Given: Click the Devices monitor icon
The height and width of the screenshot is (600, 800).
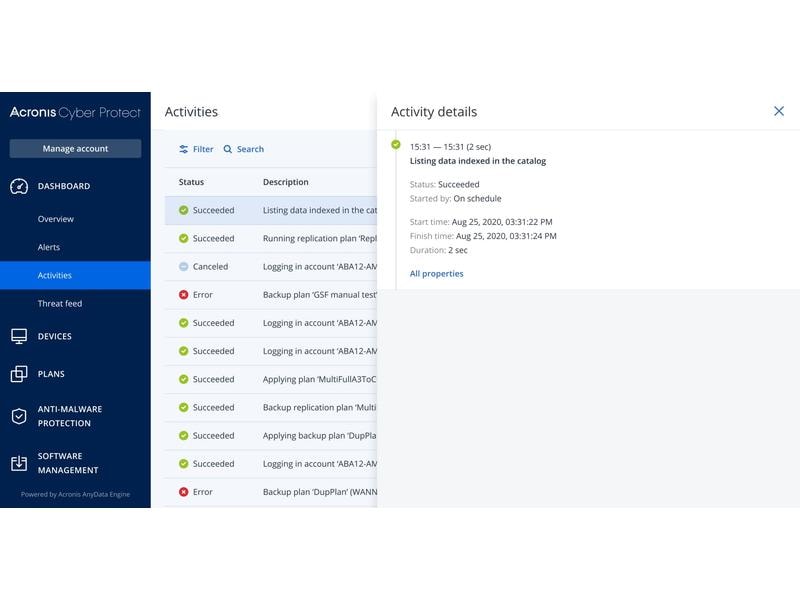Looking at the screenshot, I should pos(19,336).
